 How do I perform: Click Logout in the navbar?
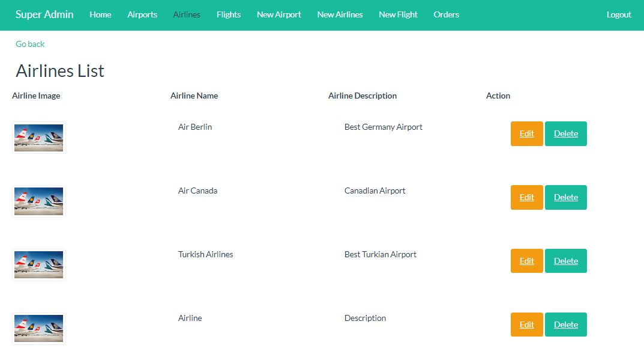coord(619,14)
